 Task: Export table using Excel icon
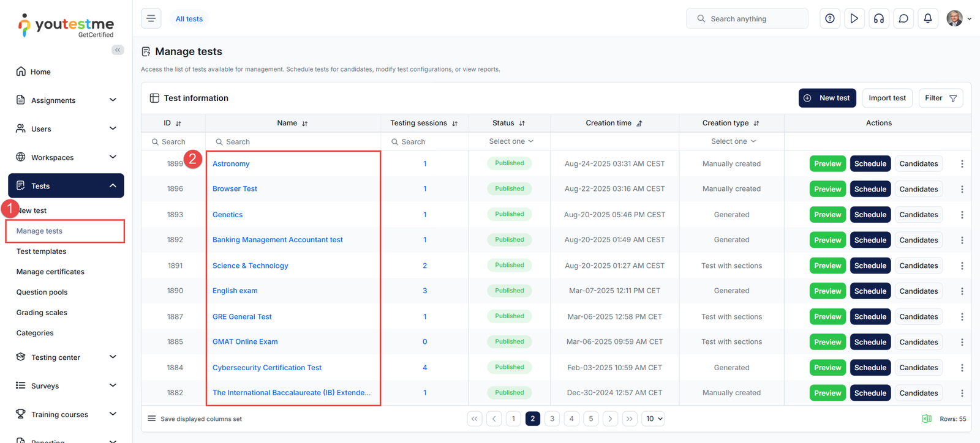pos(926,419)
